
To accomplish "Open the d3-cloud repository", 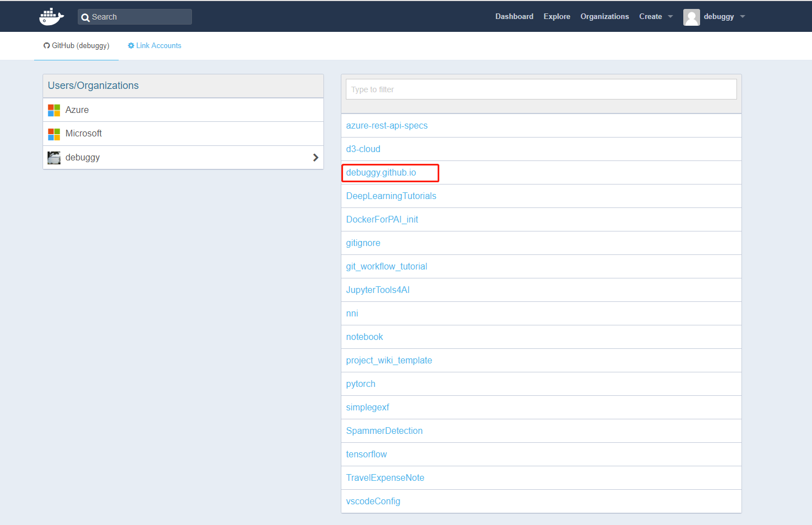I will 363,149.
